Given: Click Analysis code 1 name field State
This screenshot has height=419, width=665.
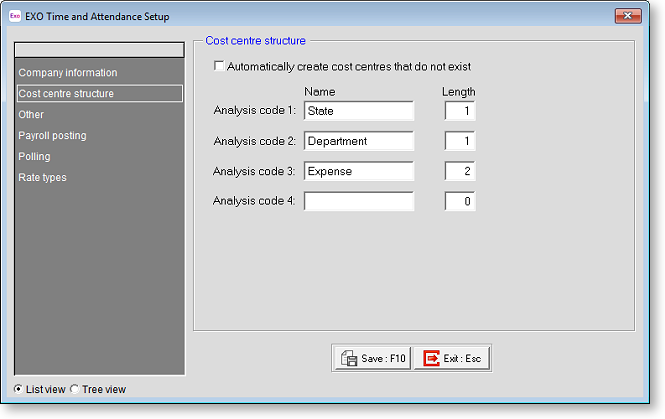Looking at the screenshot, I should tap(358, 111).
